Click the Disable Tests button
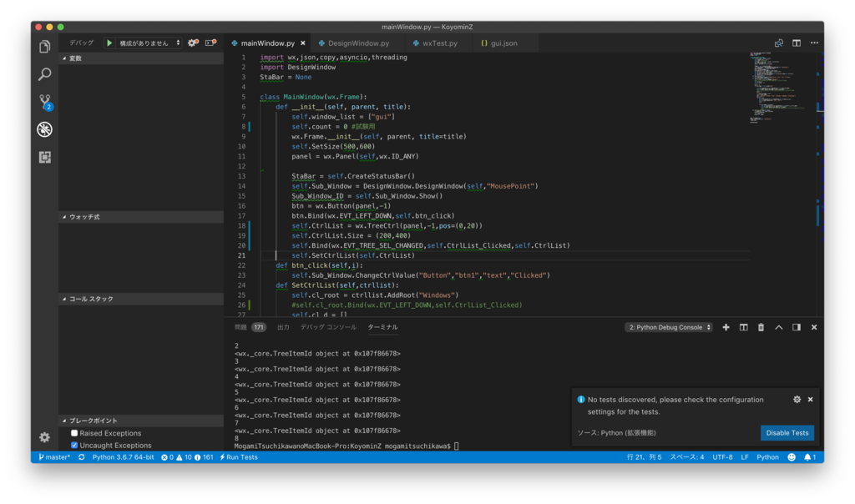Image resolution: width=855 pixels, height=504 pixels. point(787,432)
